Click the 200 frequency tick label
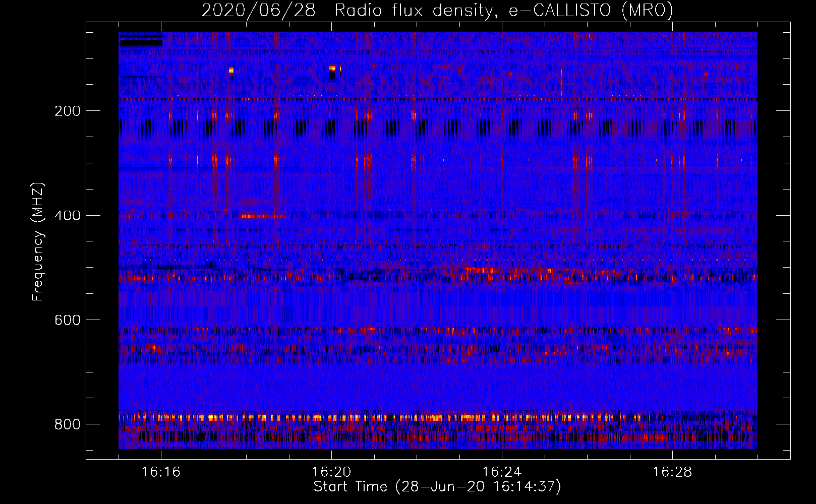 [68, 111]
